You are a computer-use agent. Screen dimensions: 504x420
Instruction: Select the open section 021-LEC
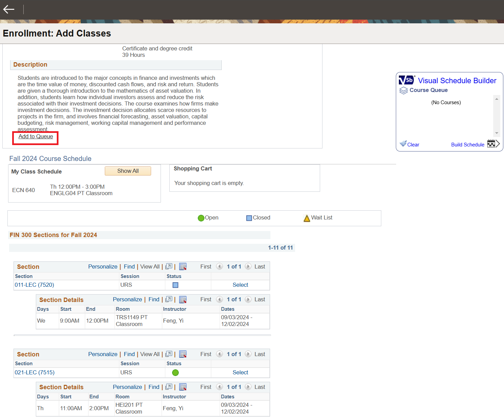click(x=240, y=373)
